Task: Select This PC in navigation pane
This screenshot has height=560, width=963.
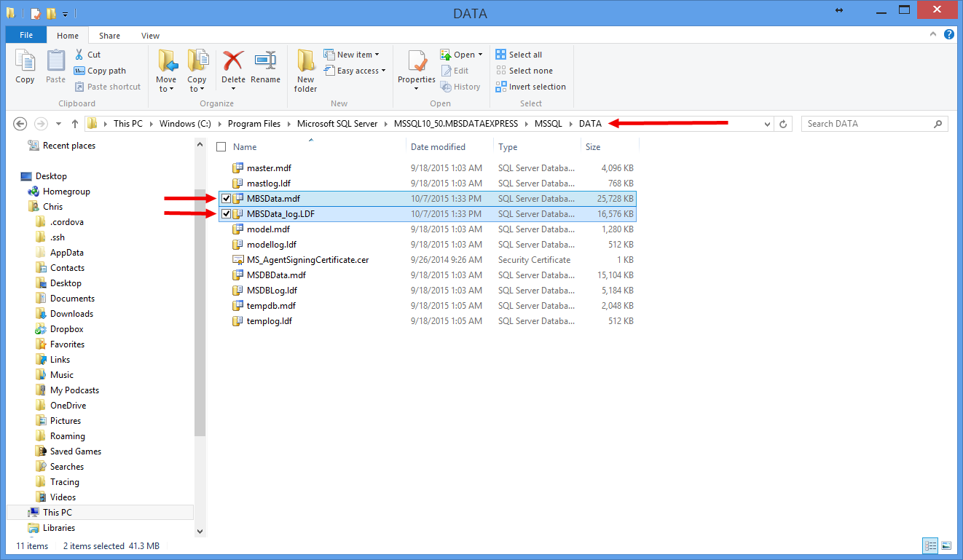Action: [x=57, y=513]
